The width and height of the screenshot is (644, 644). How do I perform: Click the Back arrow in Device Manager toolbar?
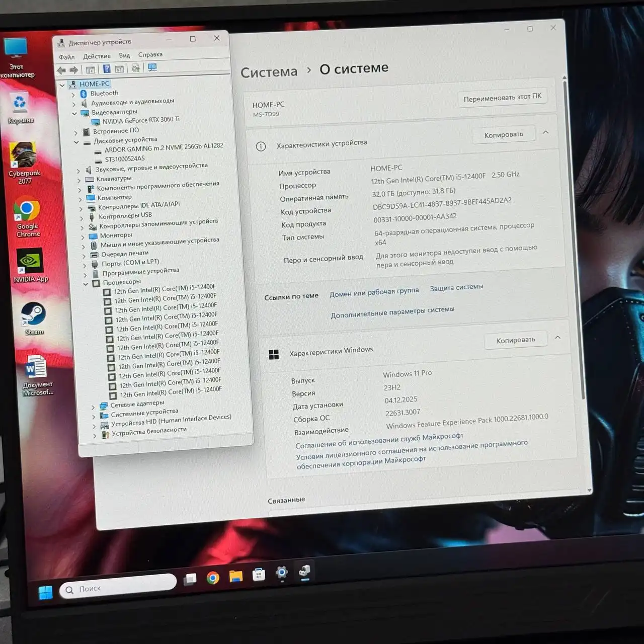pos(61,70)
